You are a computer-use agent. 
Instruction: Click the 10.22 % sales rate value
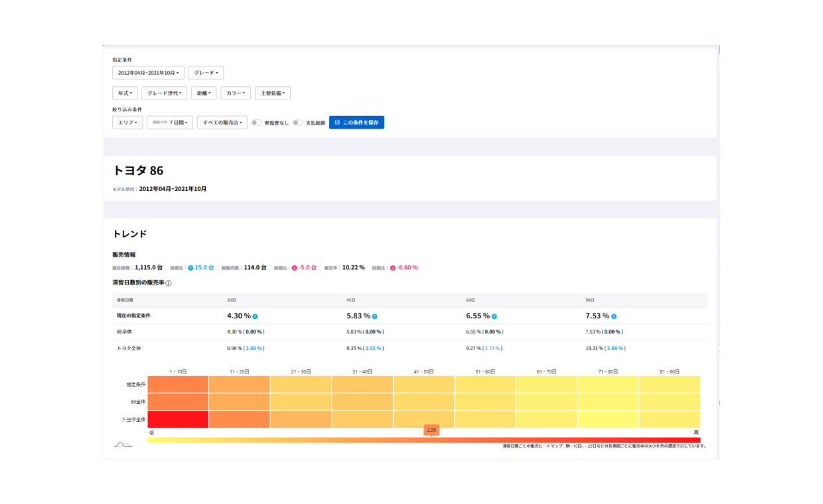point(354,268)
